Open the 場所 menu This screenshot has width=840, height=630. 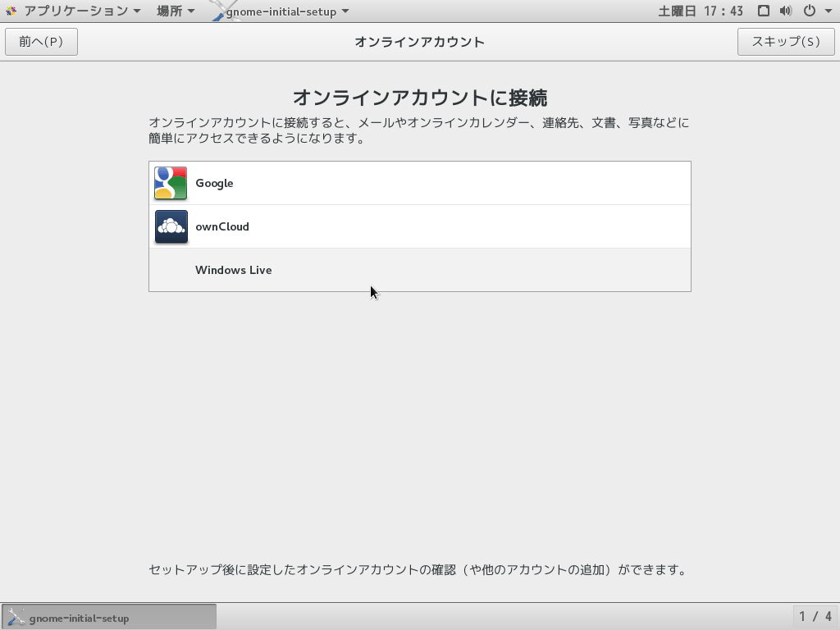tap(169, 11)
